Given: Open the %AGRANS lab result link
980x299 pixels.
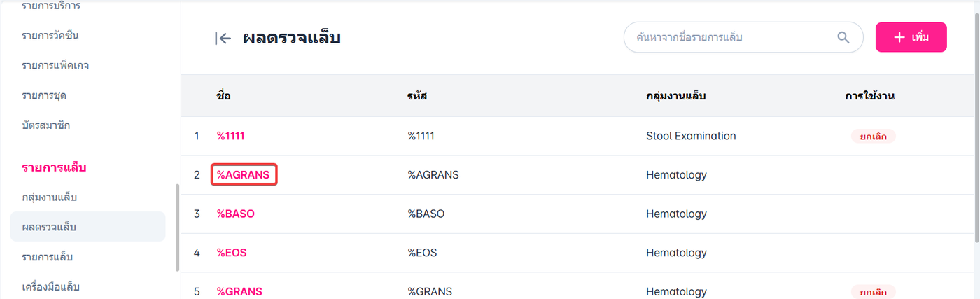Looking at the screenshot, I should [244, 175].
